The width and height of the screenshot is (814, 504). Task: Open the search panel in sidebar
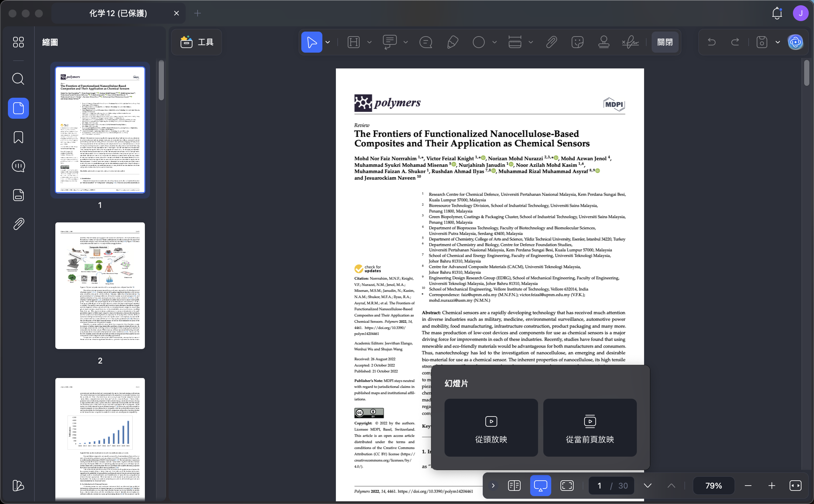[x=18, y=79]
